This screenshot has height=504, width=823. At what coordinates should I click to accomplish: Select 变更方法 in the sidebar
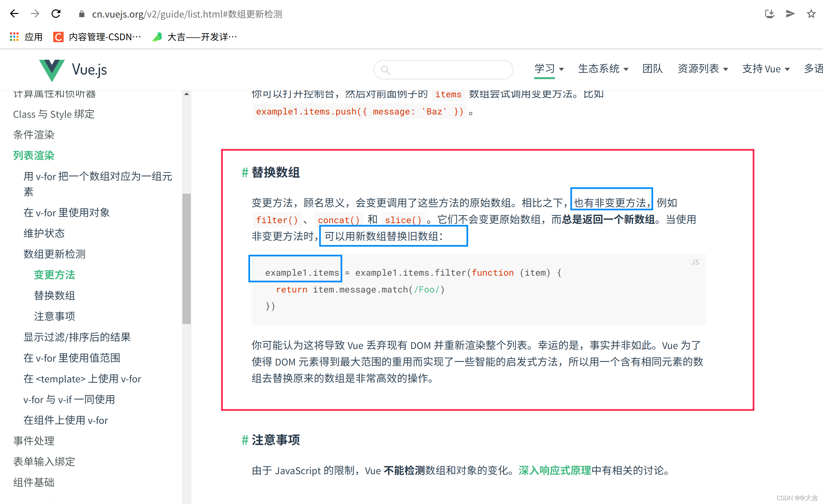[55, 275]
